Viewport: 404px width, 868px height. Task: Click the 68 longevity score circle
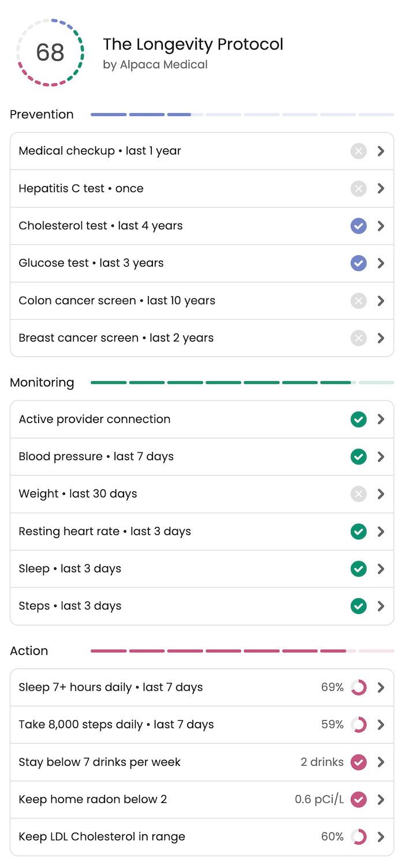coord(50,52)
